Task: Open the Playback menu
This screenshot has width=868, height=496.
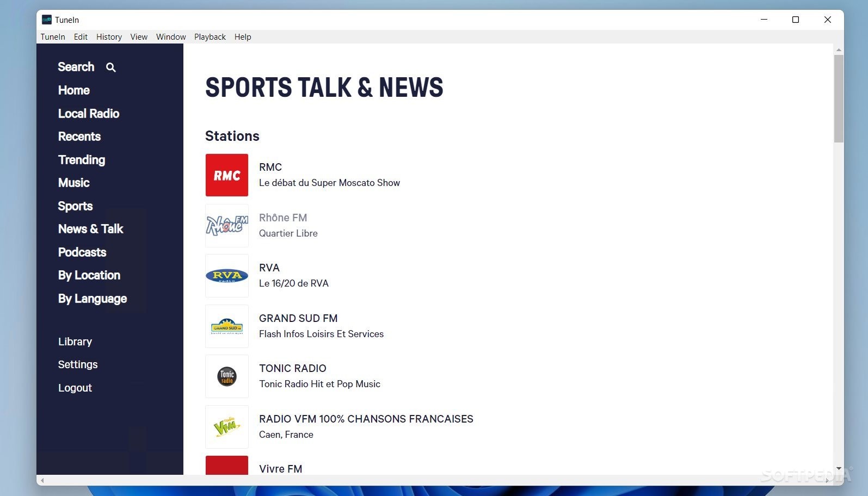Action: click(x=210, y=37)
